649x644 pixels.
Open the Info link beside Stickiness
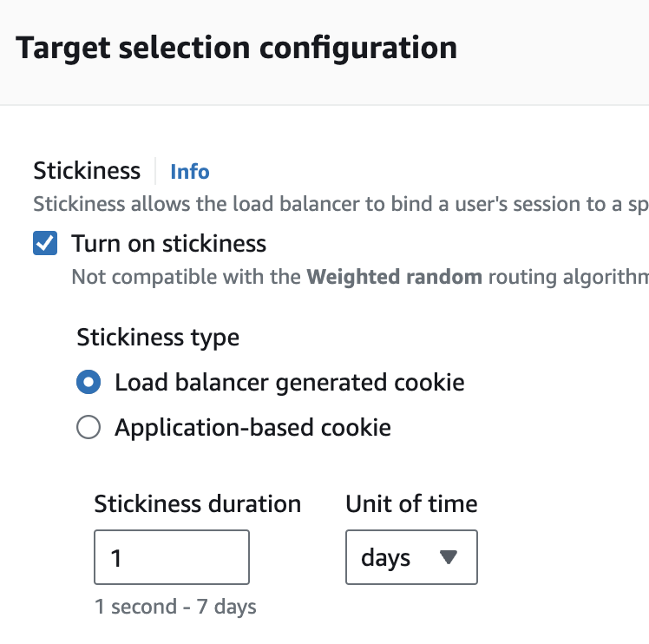(x=189, y=172)
